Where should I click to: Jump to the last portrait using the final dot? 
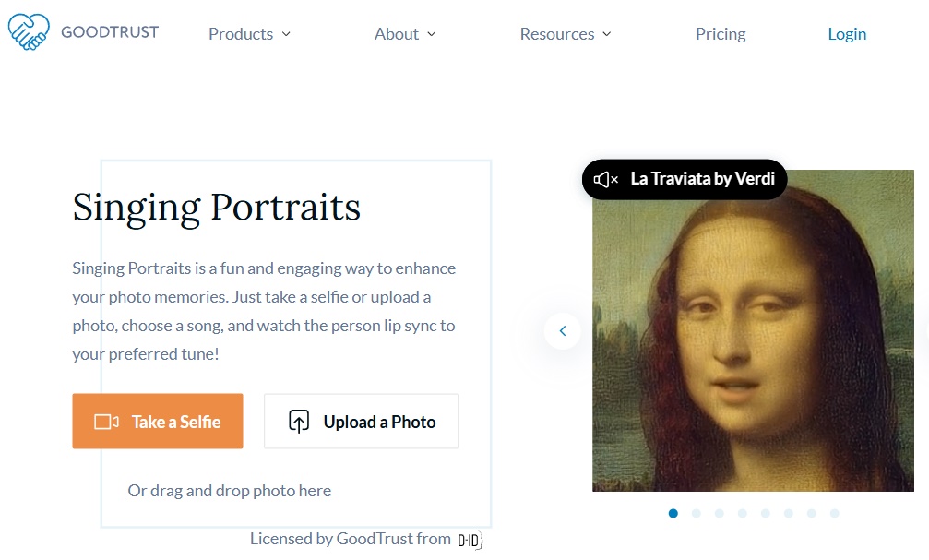click(x=835, y=513)
